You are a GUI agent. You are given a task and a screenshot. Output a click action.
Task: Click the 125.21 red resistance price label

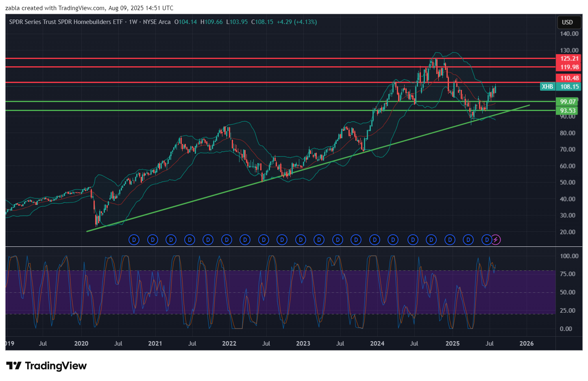569,59
